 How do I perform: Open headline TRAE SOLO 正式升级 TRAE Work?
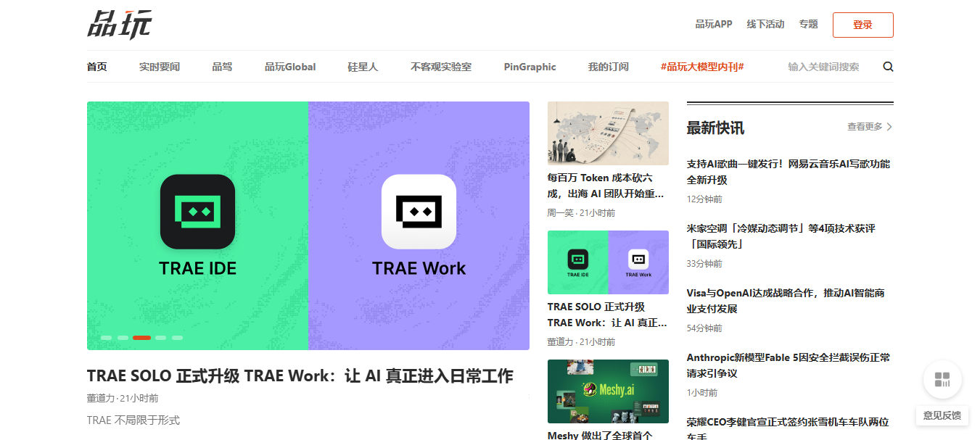coord(300,375)
